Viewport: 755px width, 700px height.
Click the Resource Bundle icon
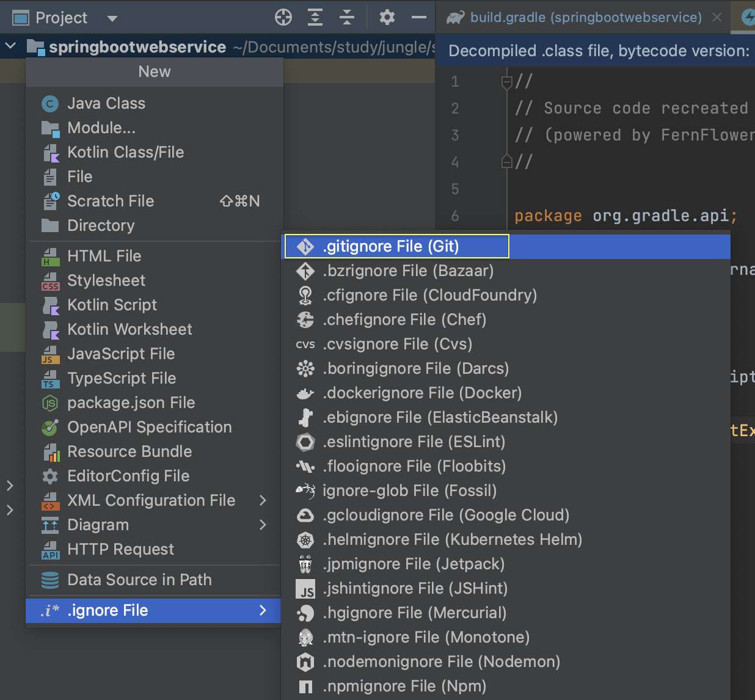click(51, 452)
